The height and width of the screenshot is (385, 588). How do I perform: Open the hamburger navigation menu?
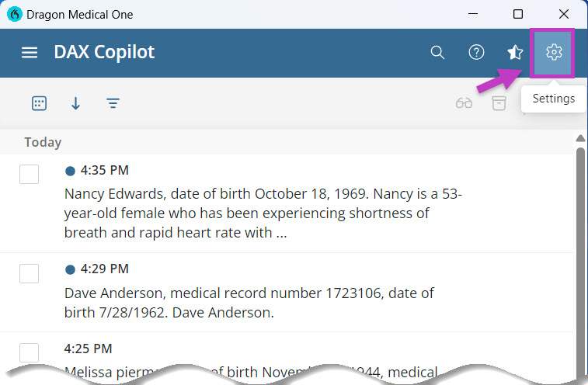point(30,53)
